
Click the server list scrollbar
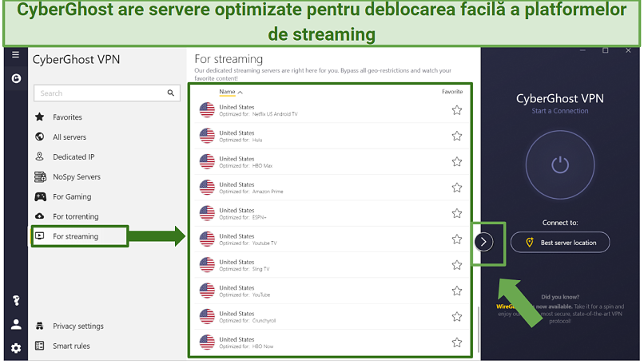(x=479, y=330)
